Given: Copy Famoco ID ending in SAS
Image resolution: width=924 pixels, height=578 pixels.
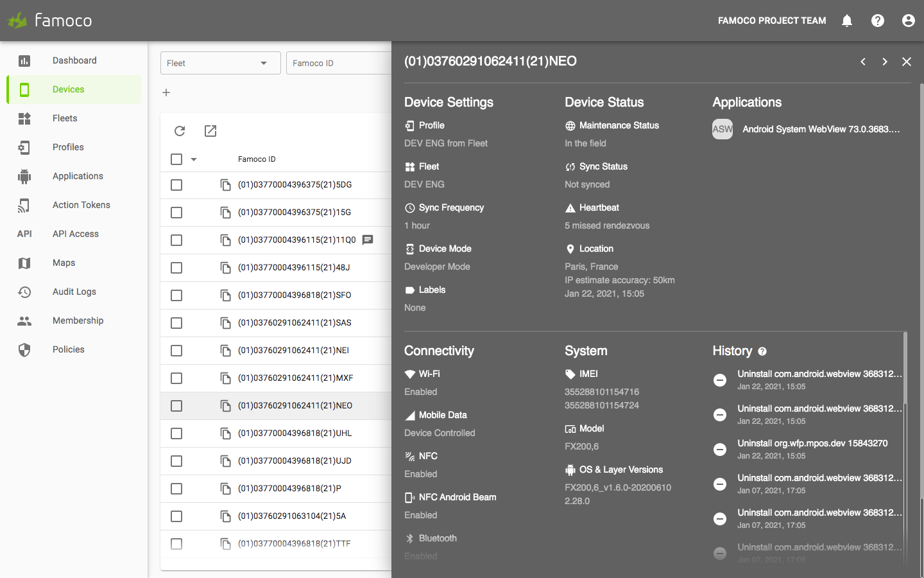Looking at the screenshot, I should (226, 323).
